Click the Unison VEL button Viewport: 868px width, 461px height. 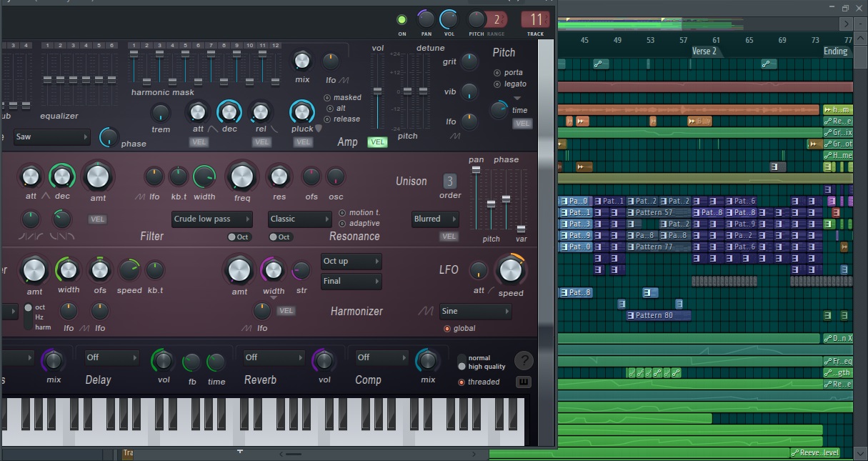tap(449, 237)
